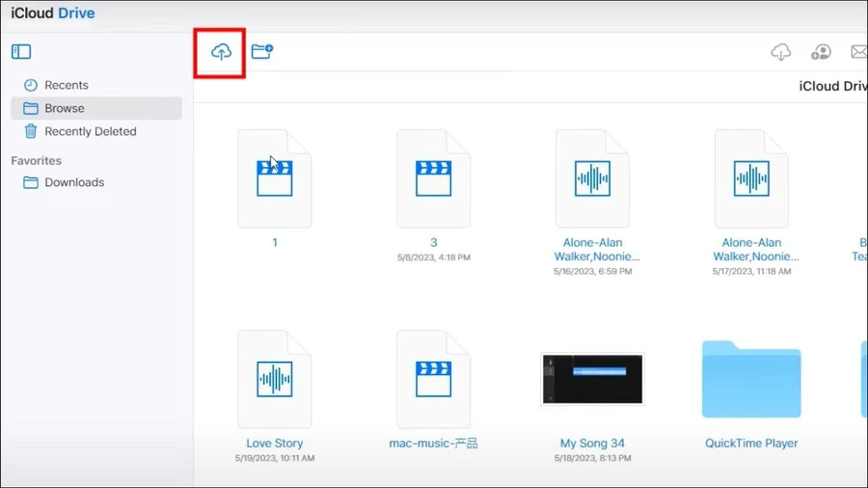This screenshot has height=488, width=868.
Task: Click the date '5/18/2023, 8:13 PM'
Action: [592, 458]
